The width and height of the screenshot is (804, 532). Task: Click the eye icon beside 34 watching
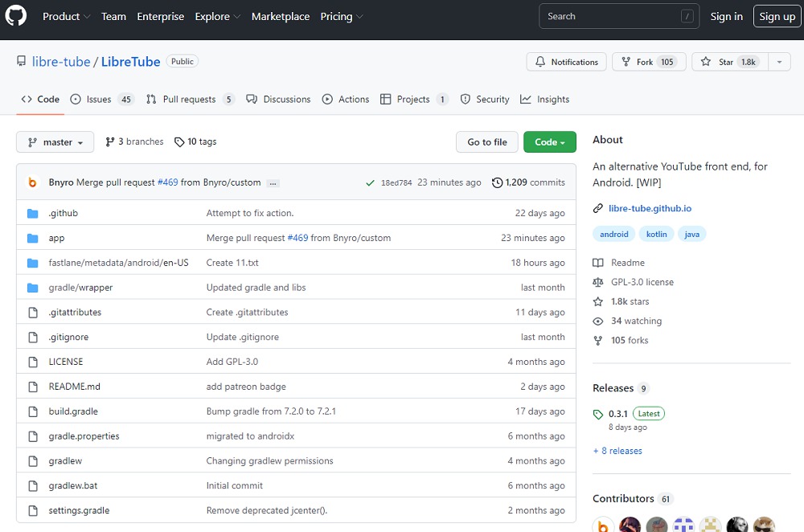(x=598, y=321)
